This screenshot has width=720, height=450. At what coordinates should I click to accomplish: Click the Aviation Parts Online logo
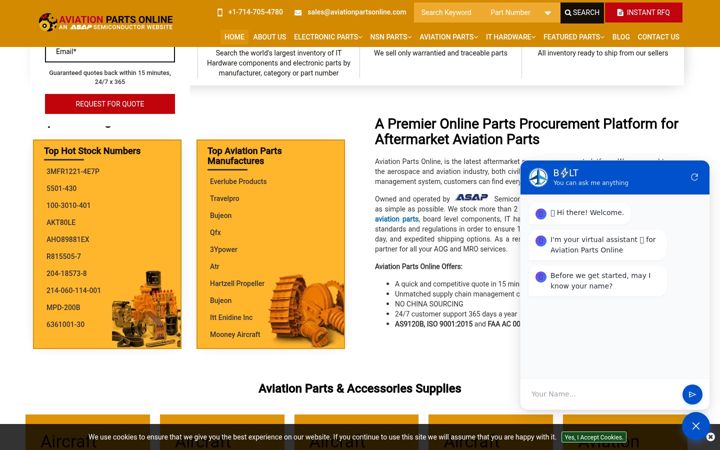[106, 22]
